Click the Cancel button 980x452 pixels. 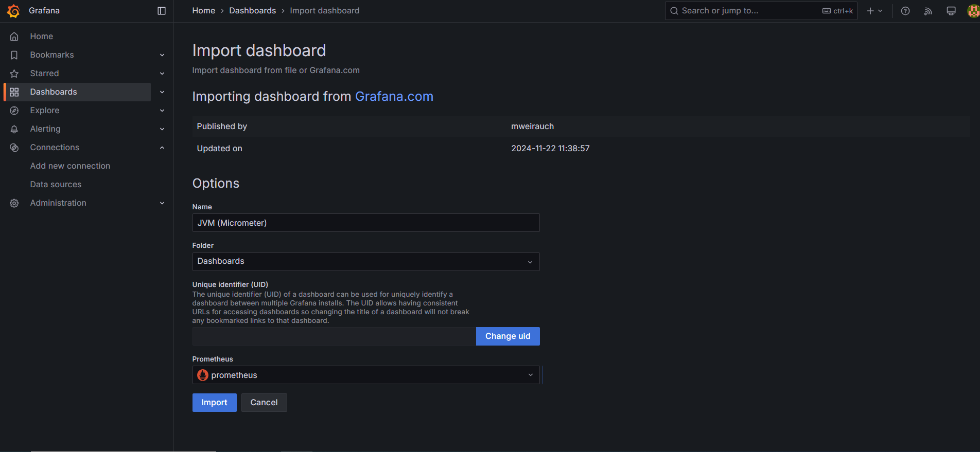click(x=264, y=403)
